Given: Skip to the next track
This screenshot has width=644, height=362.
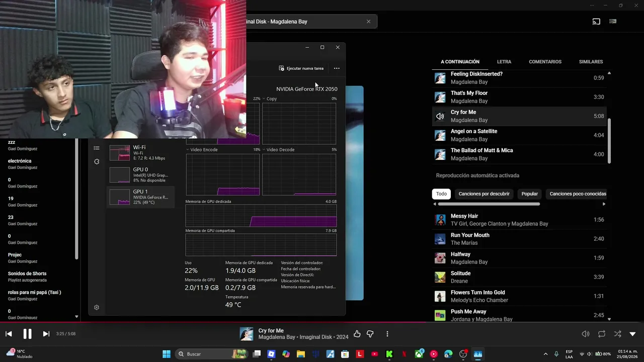Looking at the screenshot, I should pos(46,334).
